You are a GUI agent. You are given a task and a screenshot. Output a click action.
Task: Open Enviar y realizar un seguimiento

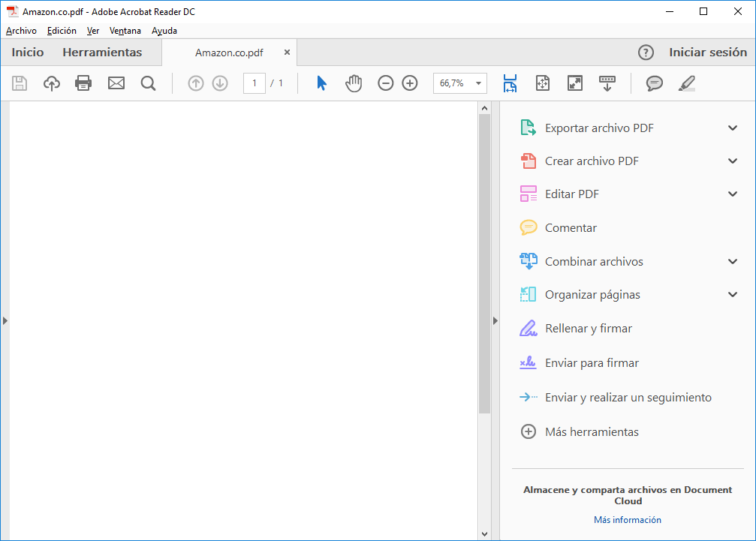pos(615,398)
